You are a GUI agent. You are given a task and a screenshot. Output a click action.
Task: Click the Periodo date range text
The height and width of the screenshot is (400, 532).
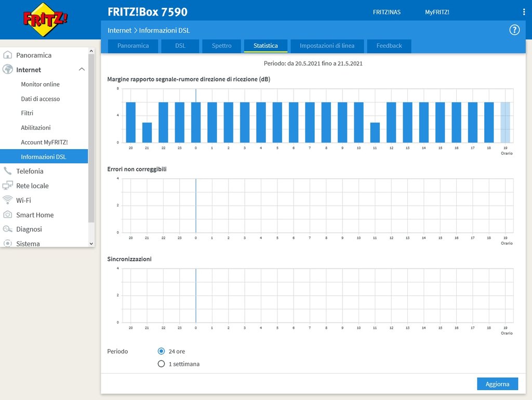click(313, 63)
